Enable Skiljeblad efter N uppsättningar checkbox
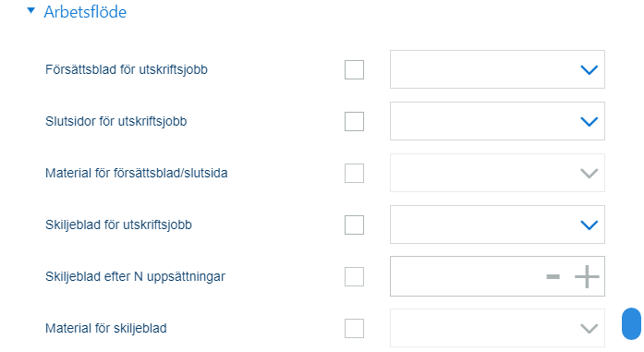Screen dimensions: 644x352 pyautogui.click(x=354, y=277)
